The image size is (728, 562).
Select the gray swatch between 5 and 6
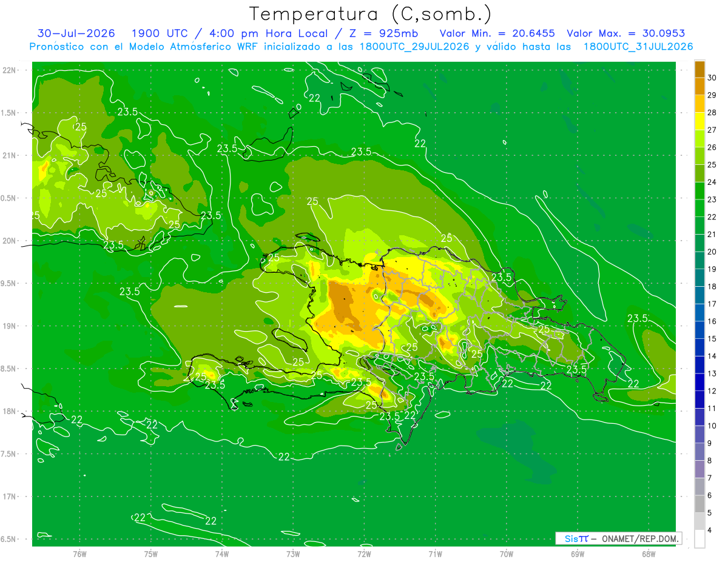[x=699, y=504]
